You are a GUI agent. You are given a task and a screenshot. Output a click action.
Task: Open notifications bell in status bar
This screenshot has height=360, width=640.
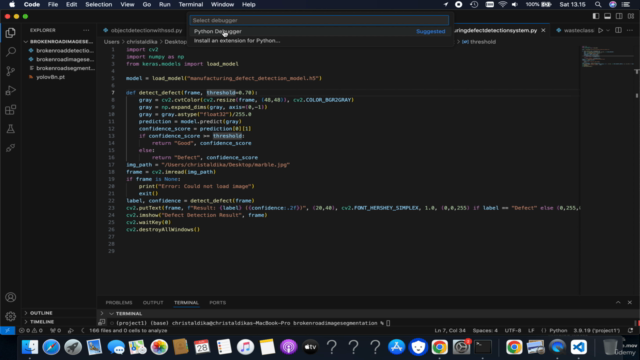click(631, 331)
